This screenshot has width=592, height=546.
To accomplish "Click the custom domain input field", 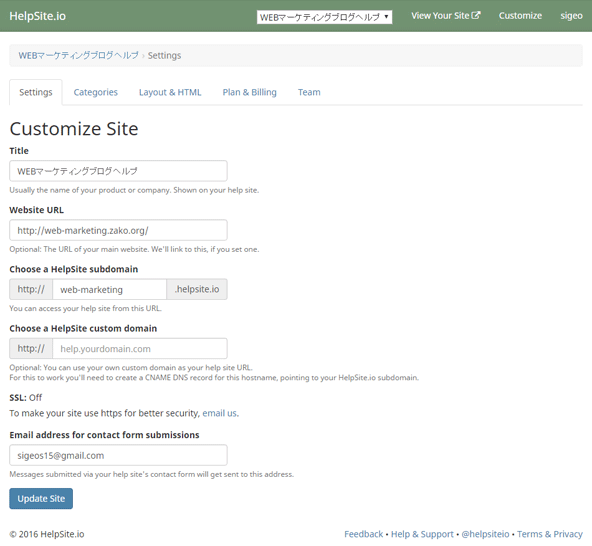I will pos(140,349).
